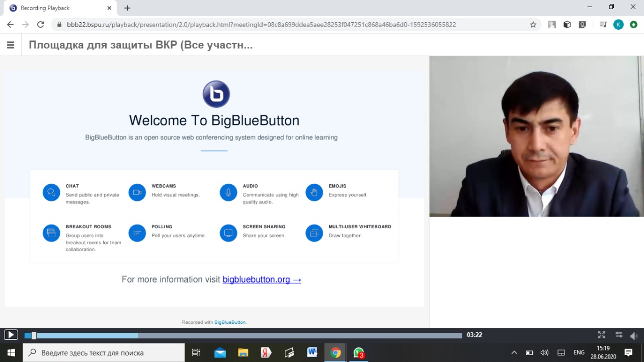Screen dimensions: 644x362
Task: Mute the recording volume speaker icon
Action: [x=633, y=335]
